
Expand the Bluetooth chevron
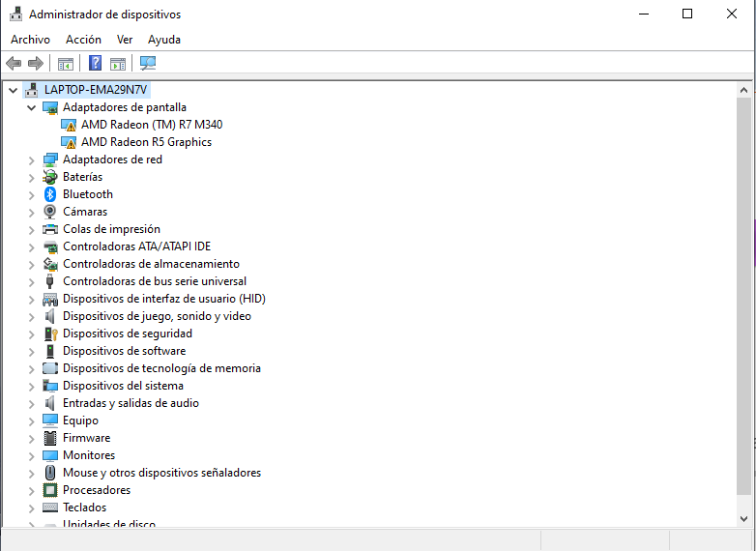point(31,194)
